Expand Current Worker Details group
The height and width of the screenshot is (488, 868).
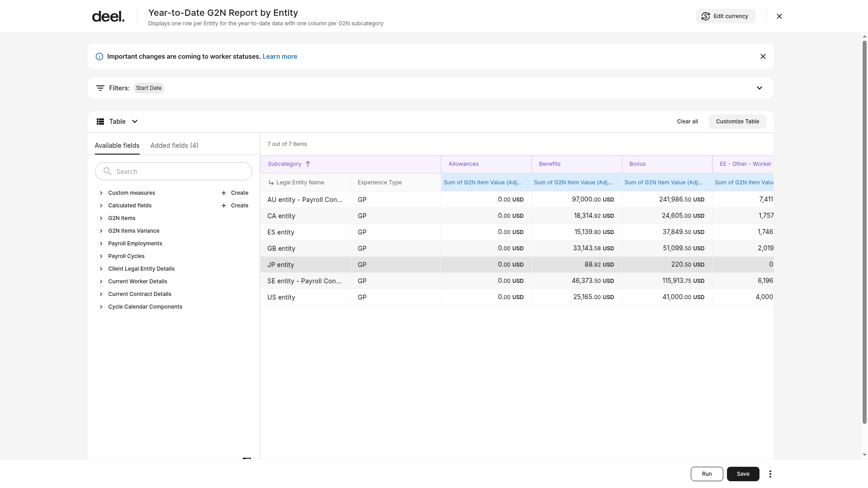(101, 282)
